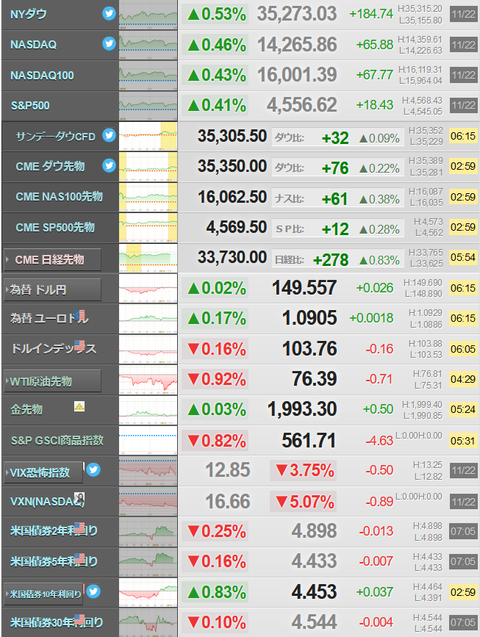Open the CME SP500先物 link
Viewport: 480px width, 637px height.
(55, 227)
